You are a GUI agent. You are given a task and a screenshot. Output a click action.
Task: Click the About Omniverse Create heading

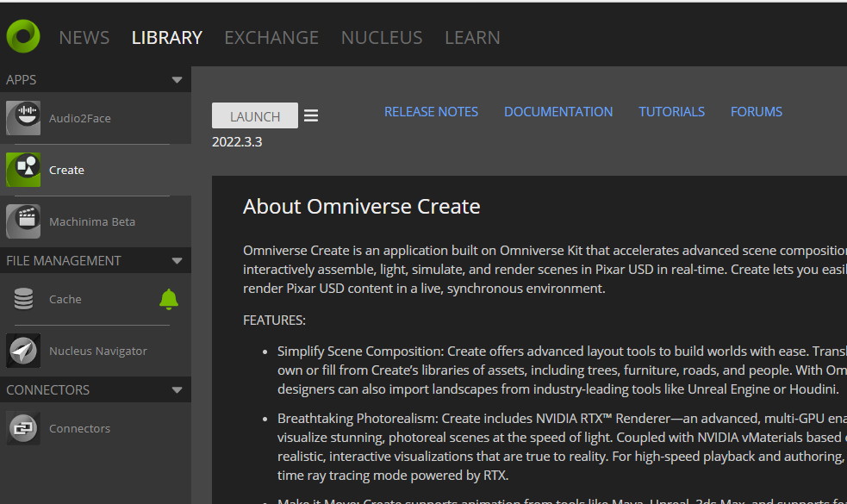point(361,207)
